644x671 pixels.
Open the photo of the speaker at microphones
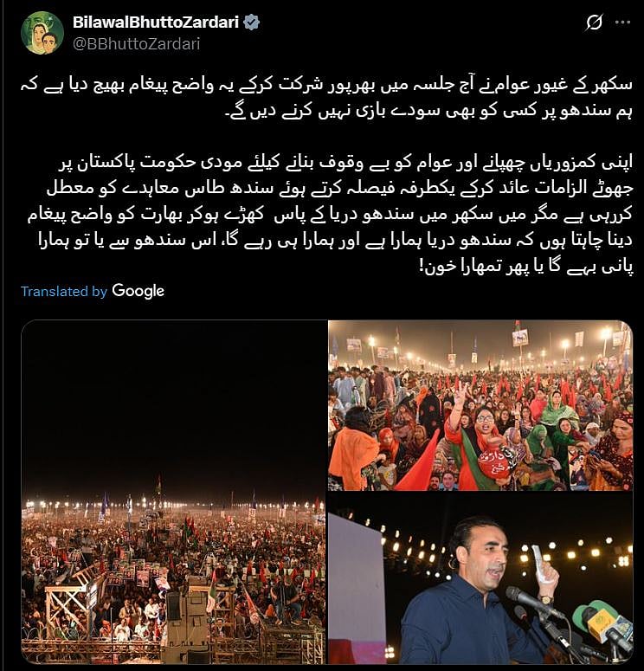(480, 578)
